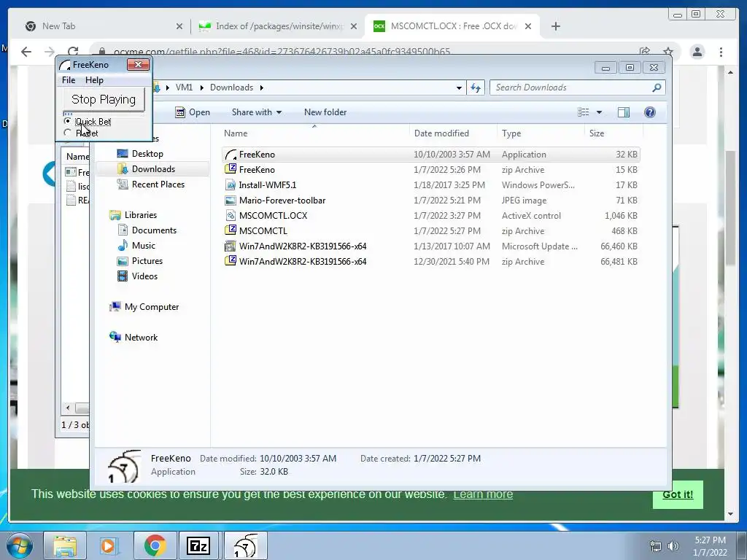Click the Chrome back arrow
The image size is (747, 560).
tap(26, 52)
